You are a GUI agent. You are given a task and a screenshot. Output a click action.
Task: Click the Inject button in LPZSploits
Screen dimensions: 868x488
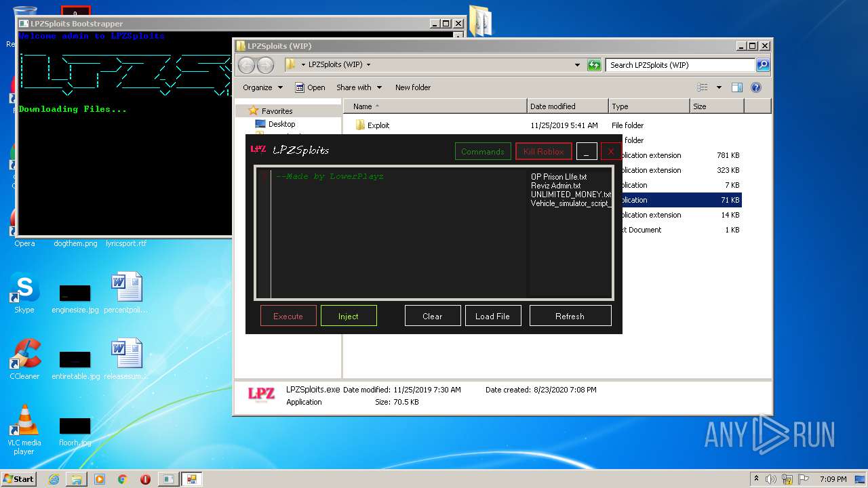click(349, 316)
